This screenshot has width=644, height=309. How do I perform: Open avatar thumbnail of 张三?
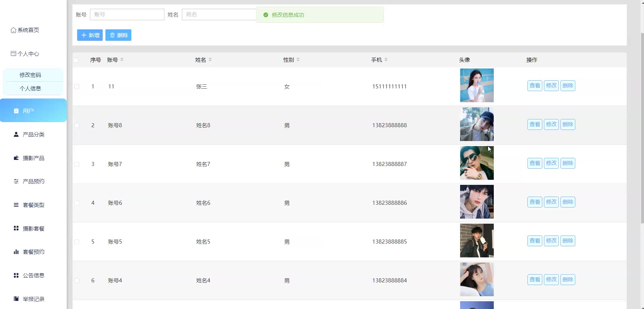point(477,85)
